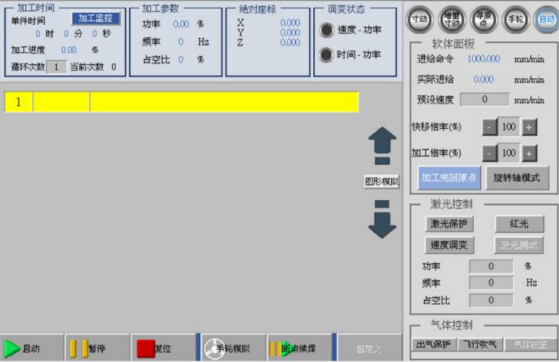Open the 加工监控 tab button
The image size is (559, 362).
[96, 18]
